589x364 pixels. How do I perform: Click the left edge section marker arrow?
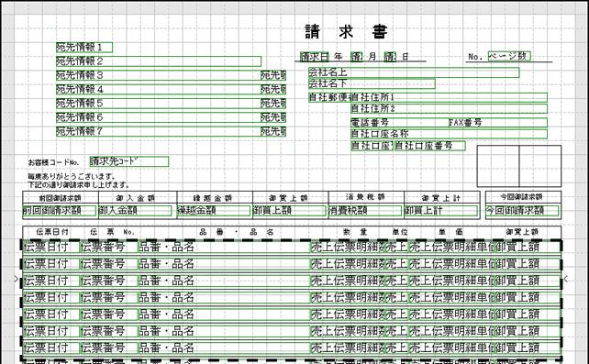tap(17, 279)
